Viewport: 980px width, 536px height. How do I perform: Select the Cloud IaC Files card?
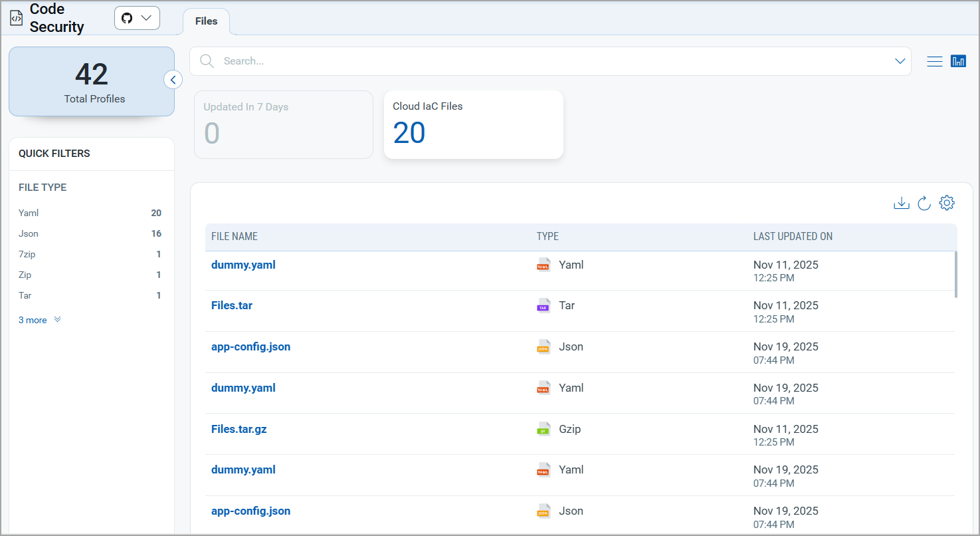[473, 125]
